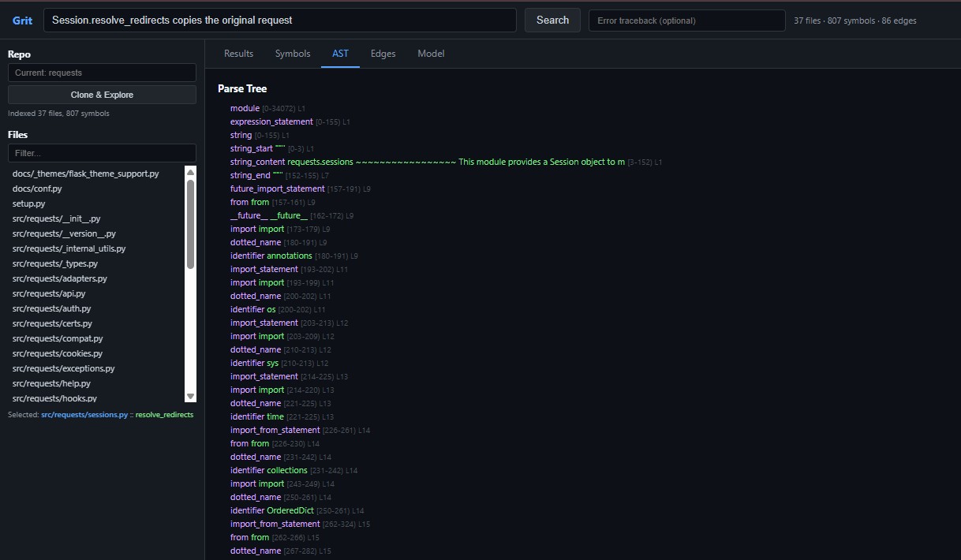Click the identifier time node
961x560 pixels.
coord(282,416)
